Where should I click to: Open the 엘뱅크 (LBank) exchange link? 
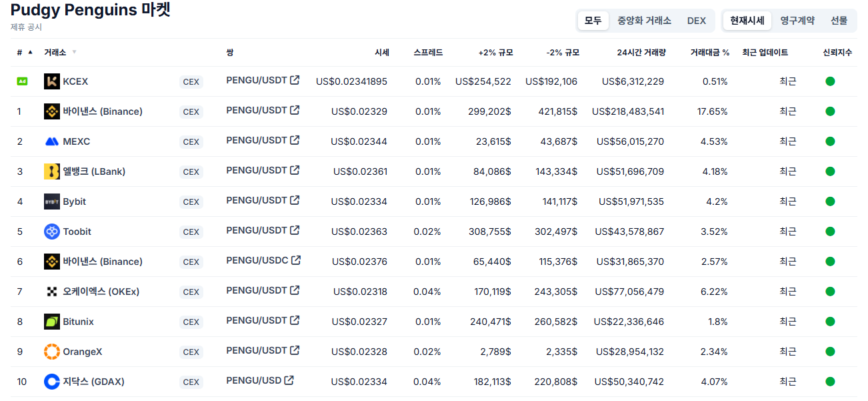pyautogui.click(x=94, y=171)
